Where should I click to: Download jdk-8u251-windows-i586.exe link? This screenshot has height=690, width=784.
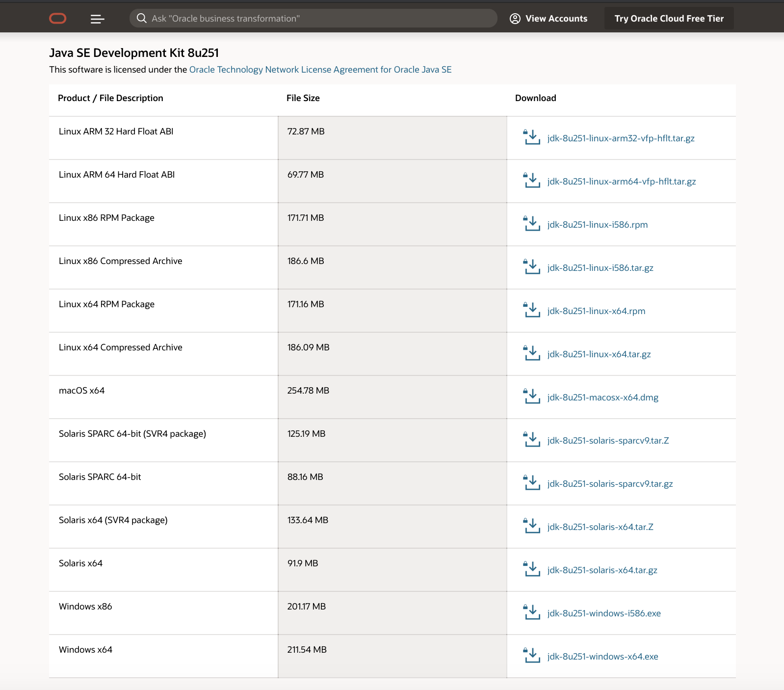pyautogui.click(x=604, y=613)
